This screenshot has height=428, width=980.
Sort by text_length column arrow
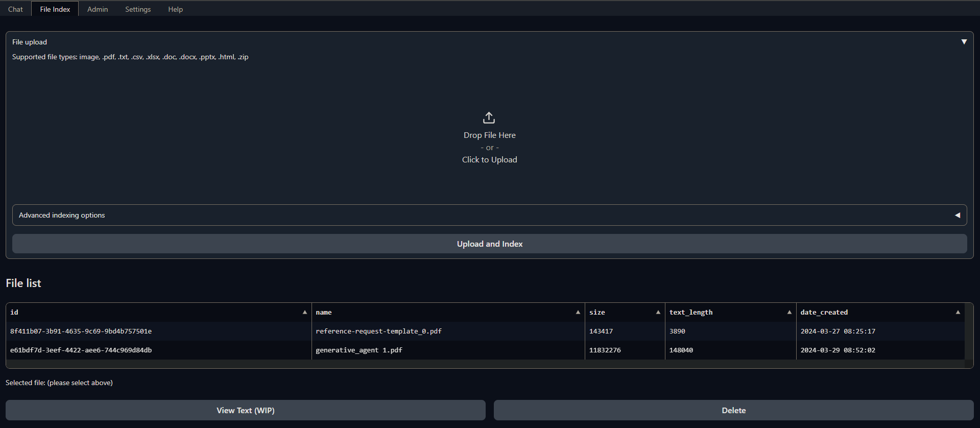(789, 312)
